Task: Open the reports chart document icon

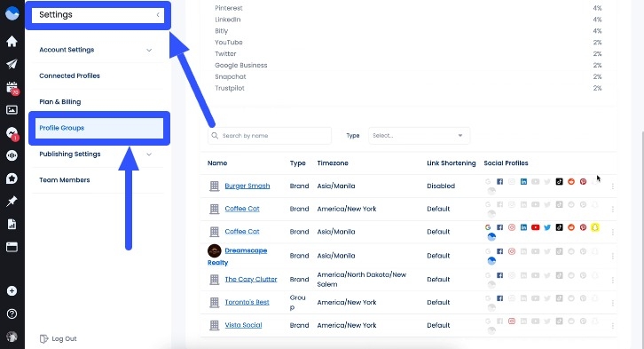Action: pos(12,224)
